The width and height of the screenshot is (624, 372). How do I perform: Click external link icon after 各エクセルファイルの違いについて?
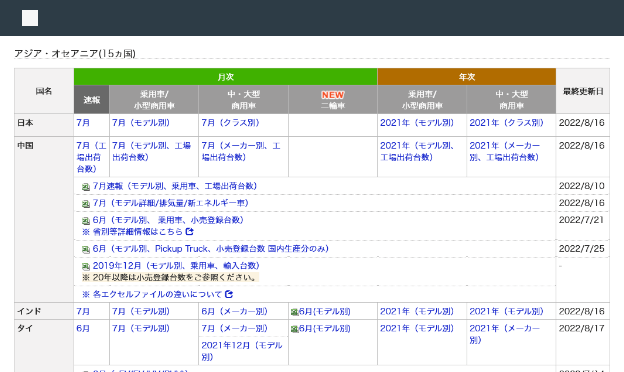(x=229, y=294)
